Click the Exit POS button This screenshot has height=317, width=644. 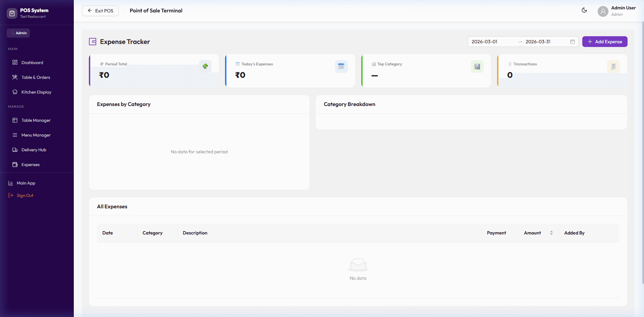tap(100, 11)
